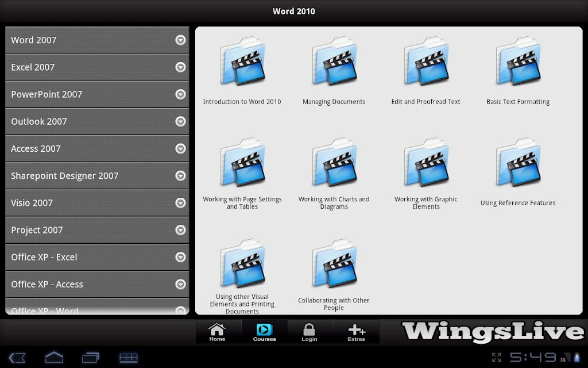Open Collaborating with Other People folder
Screen dimensions: 588x368
point(335,264)
